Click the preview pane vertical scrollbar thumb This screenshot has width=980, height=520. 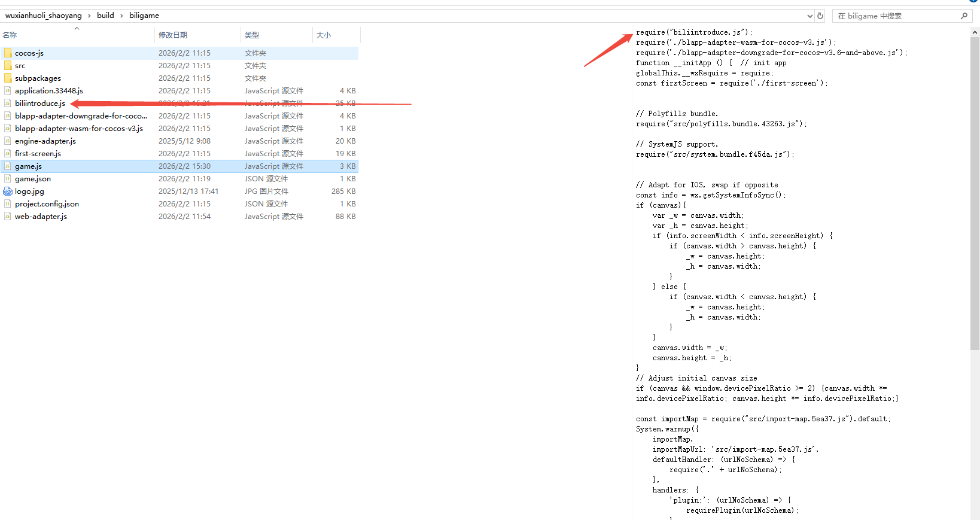point(975,194)
